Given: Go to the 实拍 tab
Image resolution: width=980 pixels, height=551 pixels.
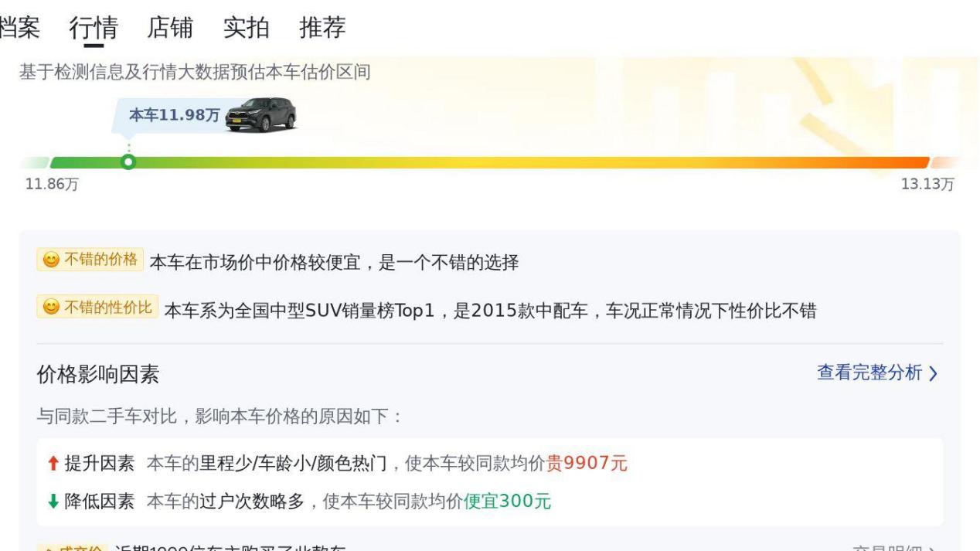Looking at the screenshot, I should [246, 28].
